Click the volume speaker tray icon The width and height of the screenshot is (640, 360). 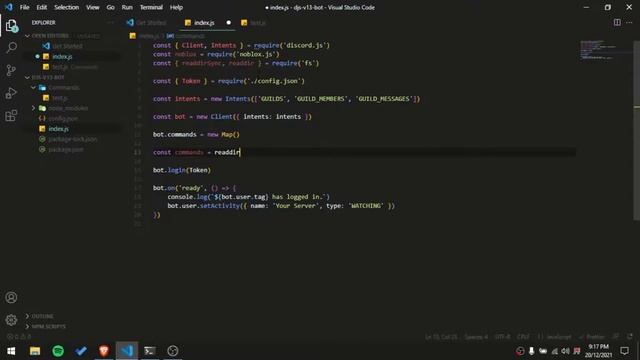click(565, 351)
